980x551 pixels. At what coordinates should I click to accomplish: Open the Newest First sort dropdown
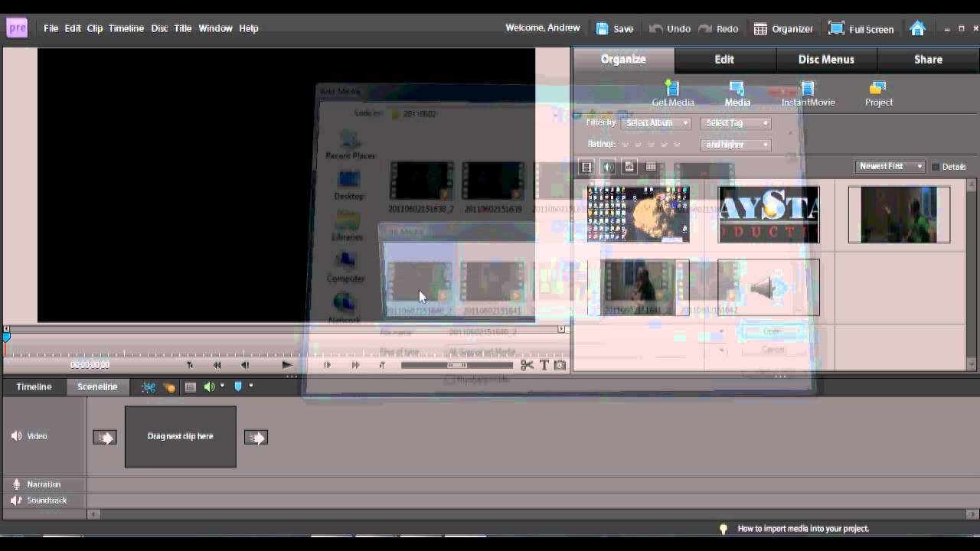pos(890,167)
